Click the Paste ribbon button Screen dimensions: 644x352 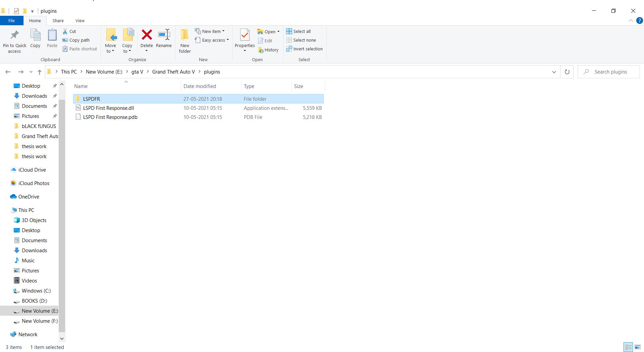[x=52, y=38]
